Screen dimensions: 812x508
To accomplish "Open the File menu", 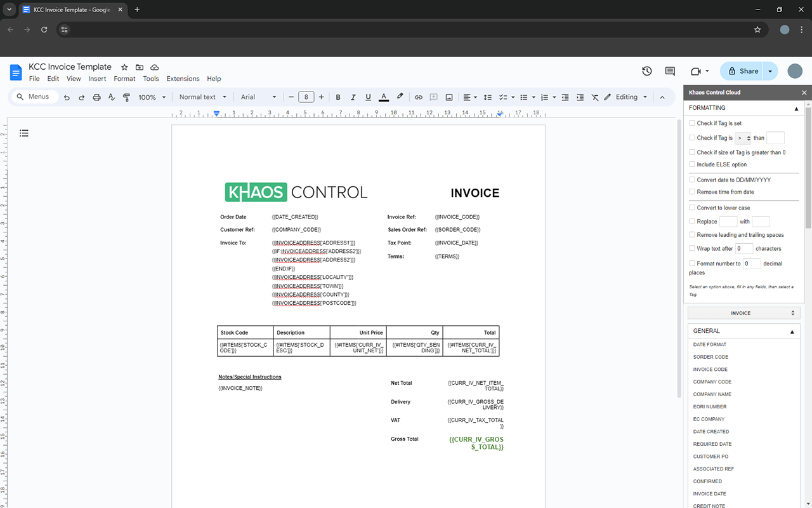I will click(x=34, y=79).
